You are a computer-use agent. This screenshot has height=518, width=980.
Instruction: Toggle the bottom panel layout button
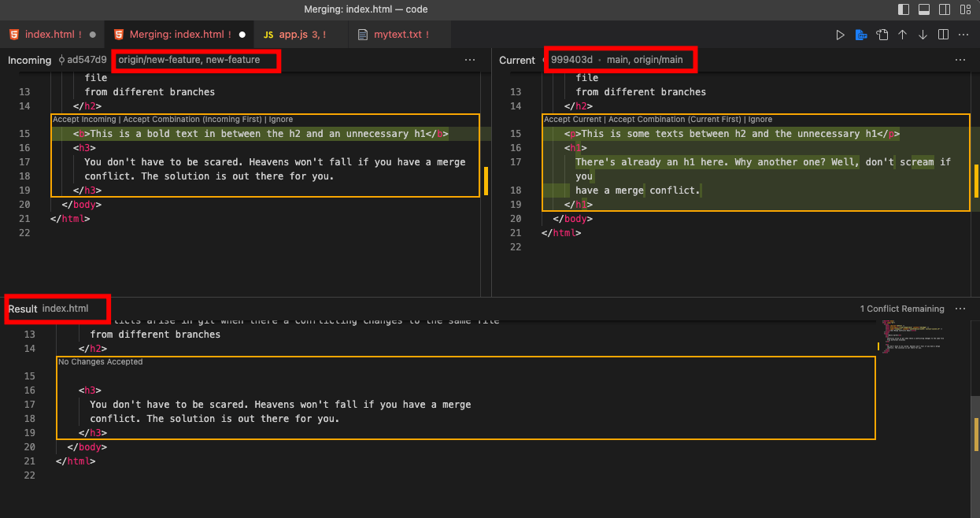[x=924, y=9]
